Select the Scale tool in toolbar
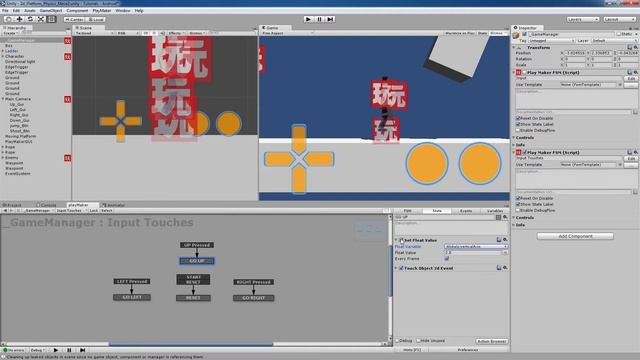The width and height of the screenshot is (640, 360). pyautogui.click(x=41, y=19)
